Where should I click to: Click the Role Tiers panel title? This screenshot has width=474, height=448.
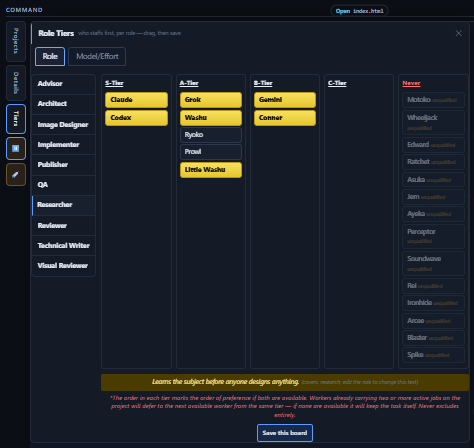(56, 33)
